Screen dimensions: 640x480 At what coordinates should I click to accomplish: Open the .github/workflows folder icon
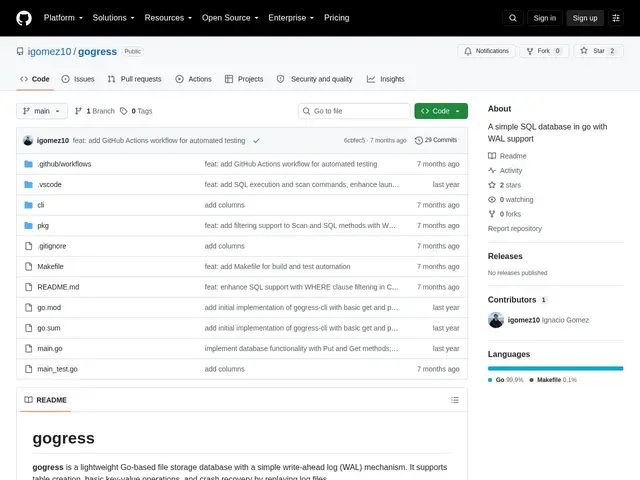pyautogui.click(x=28, y=164)
